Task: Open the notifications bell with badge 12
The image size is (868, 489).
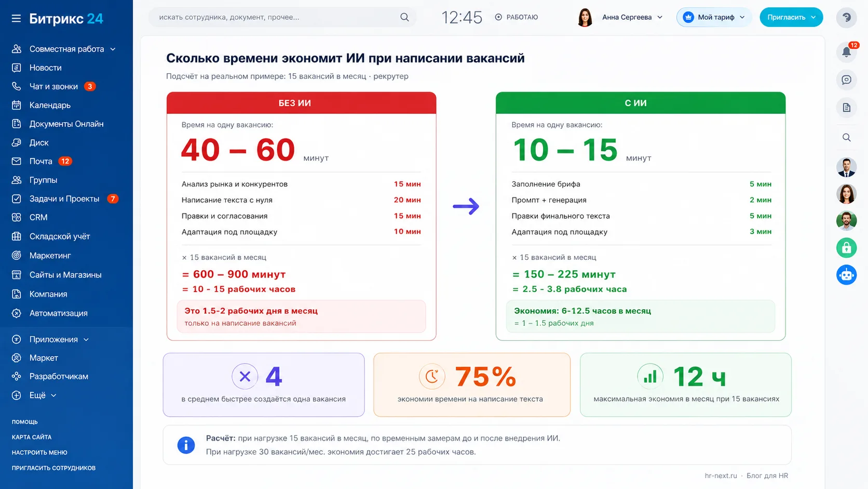Action: coord(847,51)
